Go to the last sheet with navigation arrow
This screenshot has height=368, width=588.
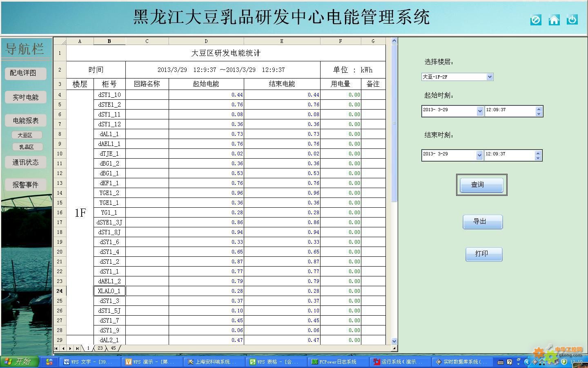(77, 348)
